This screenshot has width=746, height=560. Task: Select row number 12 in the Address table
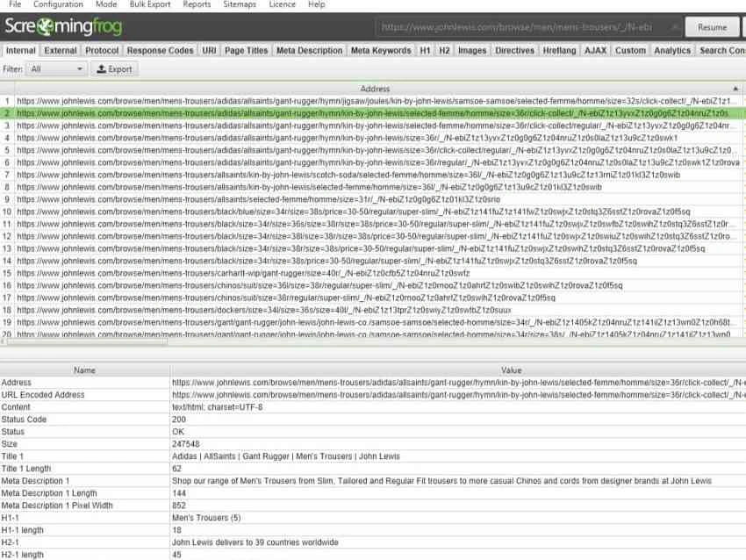[x=374, y=236]
